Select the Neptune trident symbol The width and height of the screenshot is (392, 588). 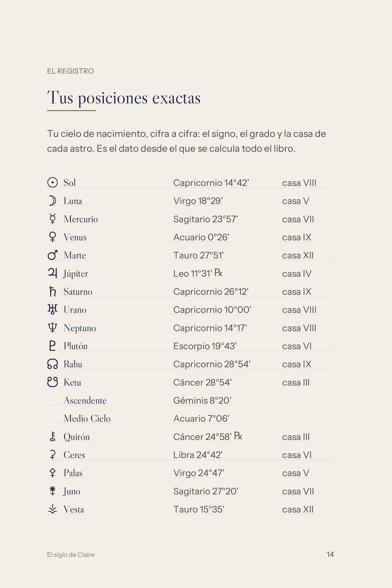(52, 327)
